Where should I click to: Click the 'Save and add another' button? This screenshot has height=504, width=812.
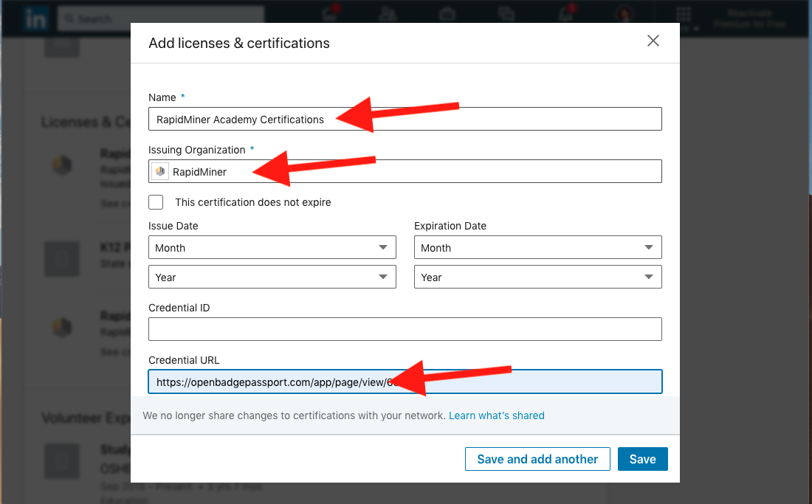point(537,459)
